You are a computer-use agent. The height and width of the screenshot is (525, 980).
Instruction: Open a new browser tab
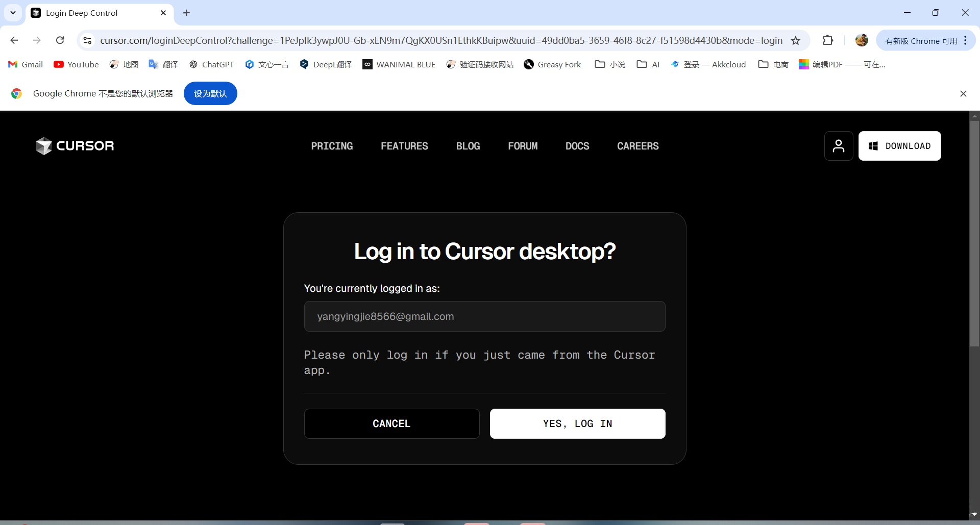click(187, 13)
